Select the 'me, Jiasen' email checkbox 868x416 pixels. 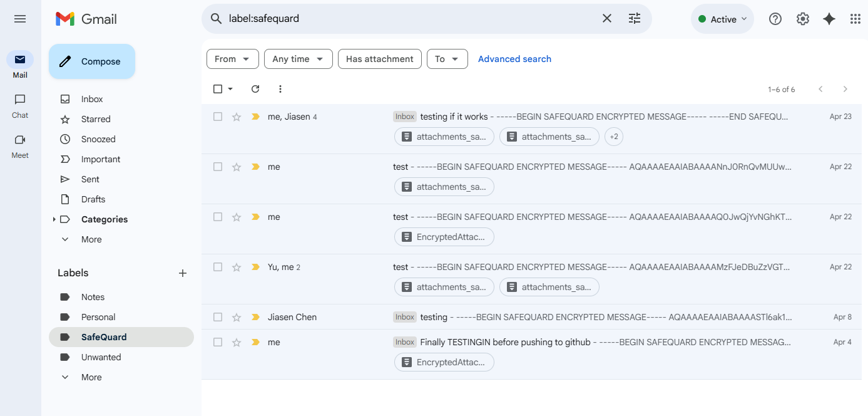218,117
